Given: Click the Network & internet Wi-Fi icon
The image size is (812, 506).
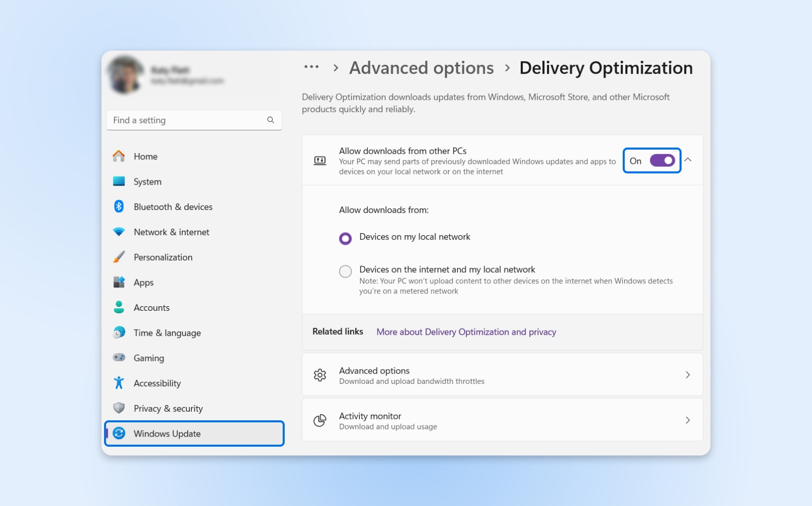Looking at the screenshot, I should point(119,232).
